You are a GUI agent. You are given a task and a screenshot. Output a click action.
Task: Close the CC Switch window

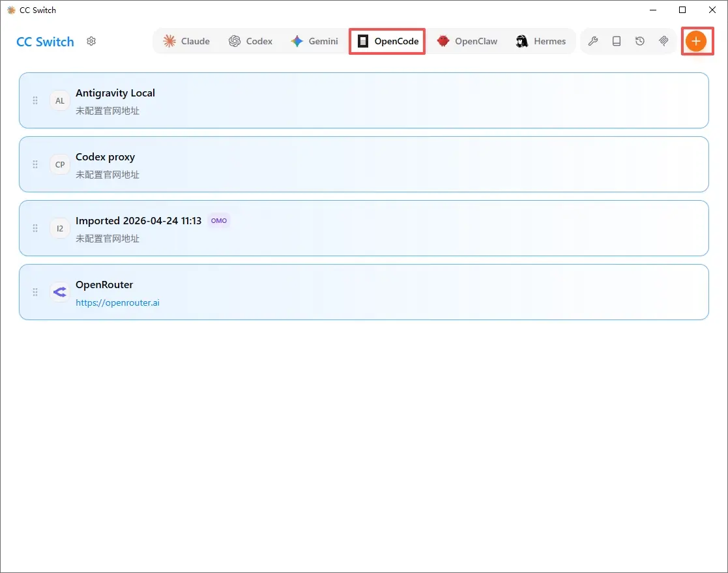click(x=712, y=10)
